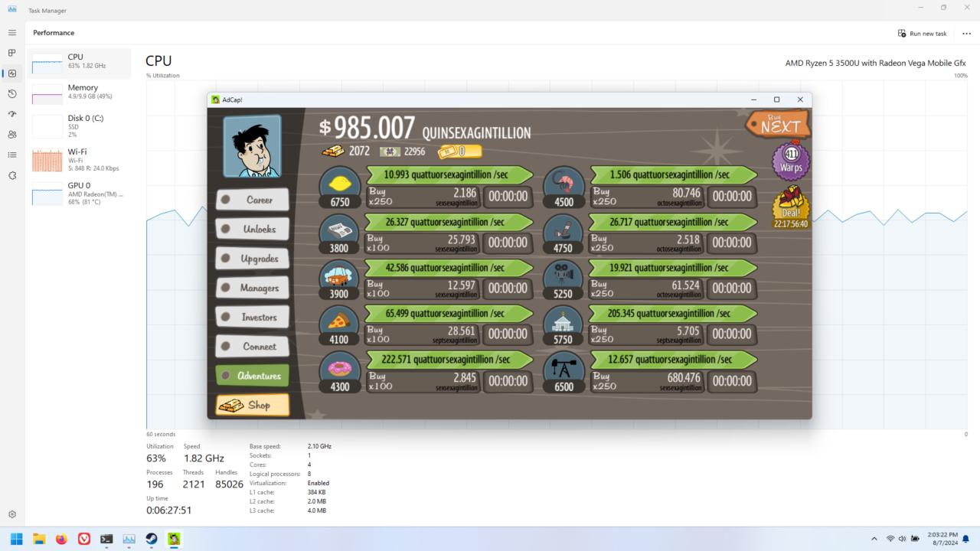Open Task Manager's three-dot more options
This screenshot has width=980, height=551.
coord(966,33)
